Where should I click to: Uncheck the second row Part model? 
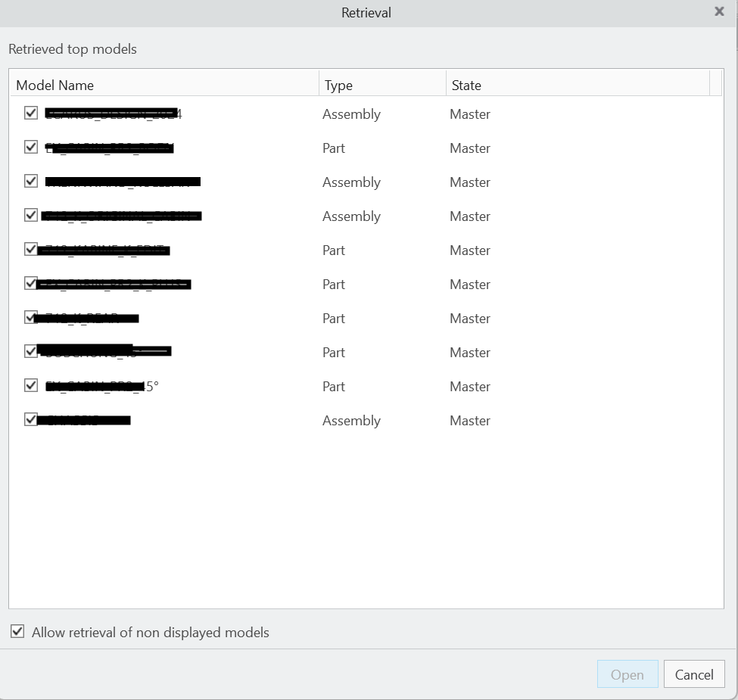[30, 146]
